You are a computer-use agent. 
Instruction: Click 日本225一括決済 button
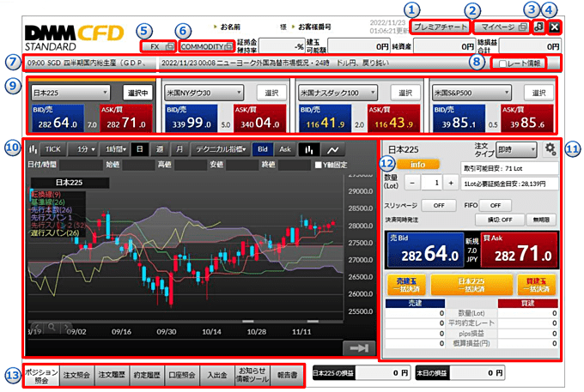471,285
